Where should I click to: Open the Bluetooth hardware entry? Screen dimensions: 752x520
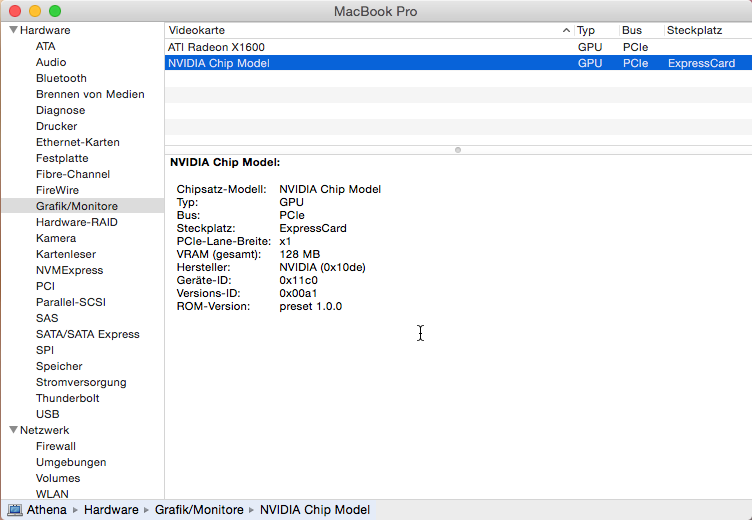coord(61,78)
